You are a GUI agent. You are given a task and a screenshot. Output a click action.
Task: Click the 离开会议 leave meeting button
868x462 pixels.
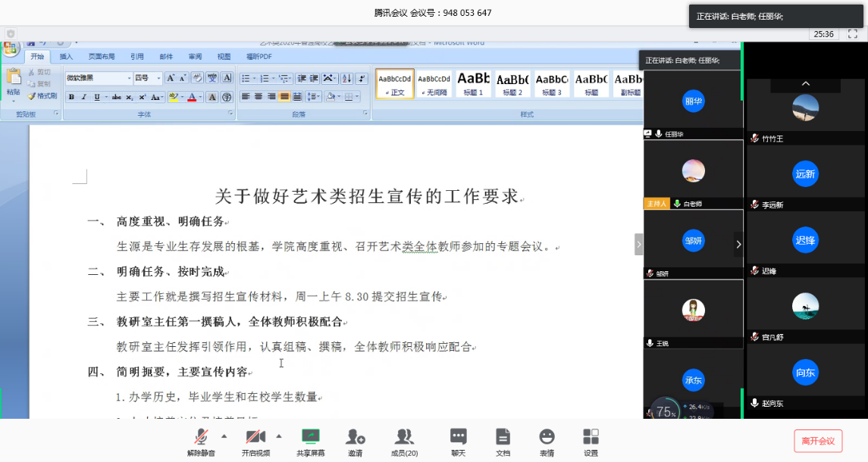coord(818,441)
